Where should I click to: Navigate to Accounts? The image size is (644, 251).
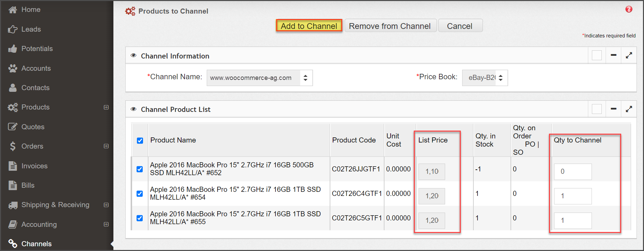click(x=36, y=68)
